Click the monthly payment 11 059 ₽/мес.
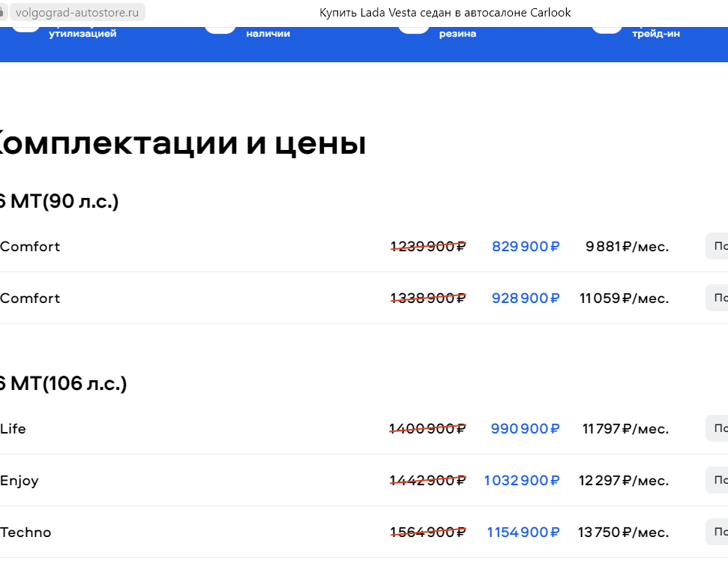728x570 pixels. 625,298
